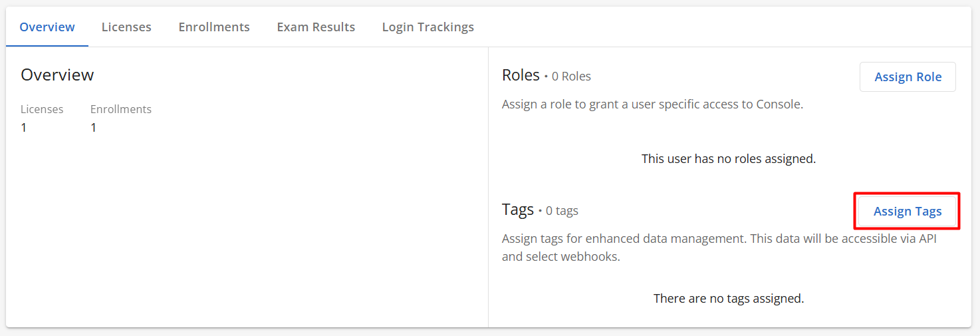This screenshot has width=980, height=336.
Task: View the Exam Results tab
Action: (x=316, y=27)
